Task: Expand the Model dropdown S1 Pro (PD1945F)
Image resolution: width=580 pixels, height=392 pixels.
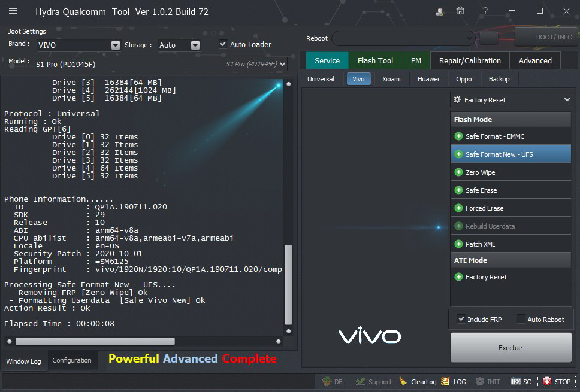Action: [161, 64]
